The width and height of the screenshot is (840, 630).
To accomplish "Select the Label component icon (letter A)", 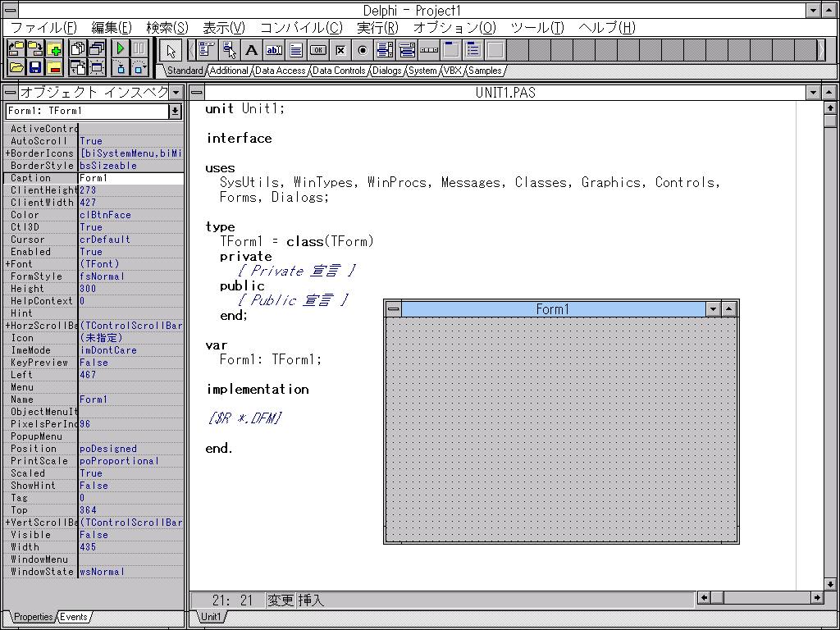I will 251,50.
